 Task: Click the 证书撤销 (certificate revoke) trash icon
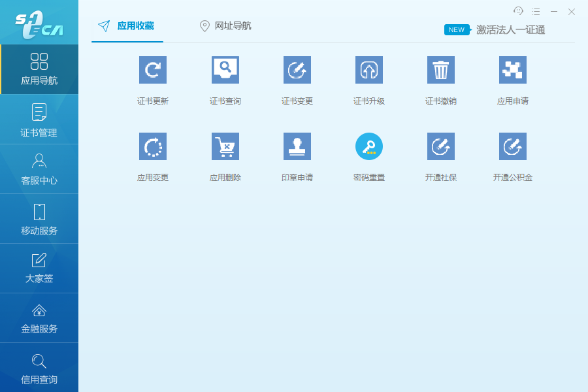click(x=440, y=69)
